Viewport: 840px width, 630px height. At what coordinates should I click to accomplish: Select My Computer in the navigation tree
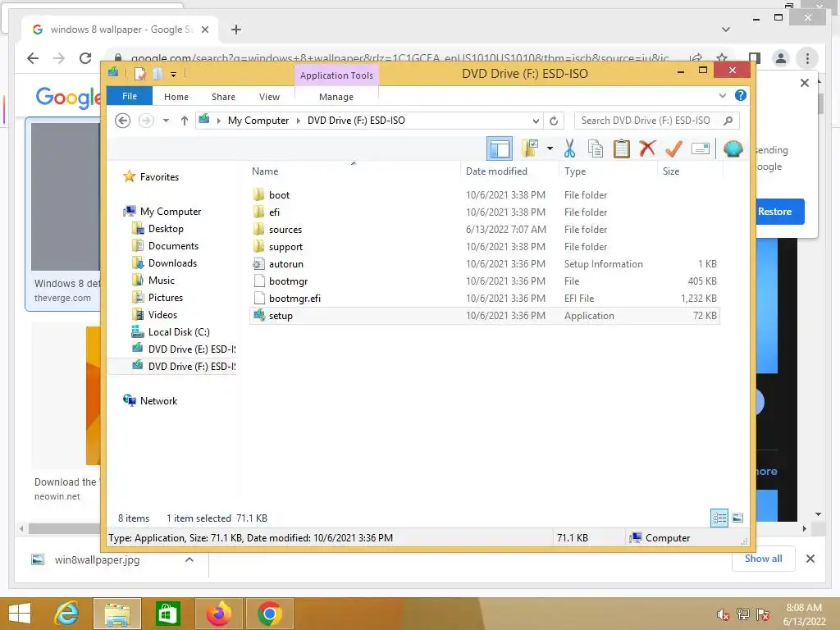[x=171, y=212]
